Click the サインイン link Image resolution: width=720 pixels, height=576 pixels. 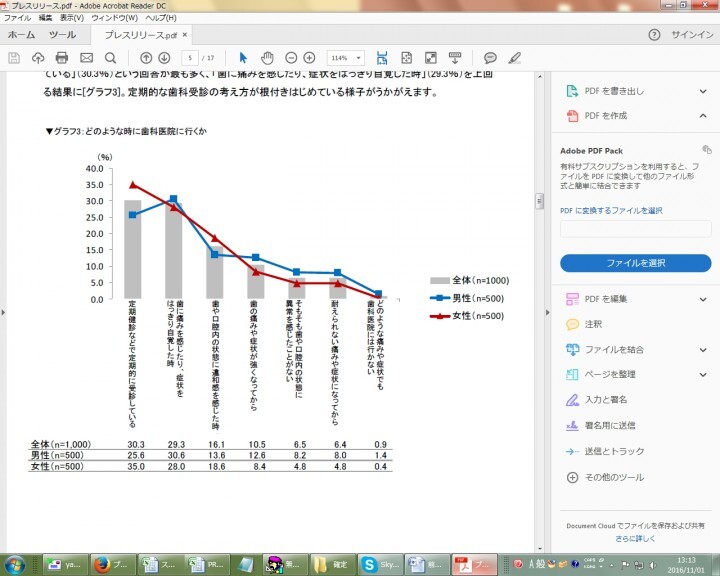tap(692, 34)
